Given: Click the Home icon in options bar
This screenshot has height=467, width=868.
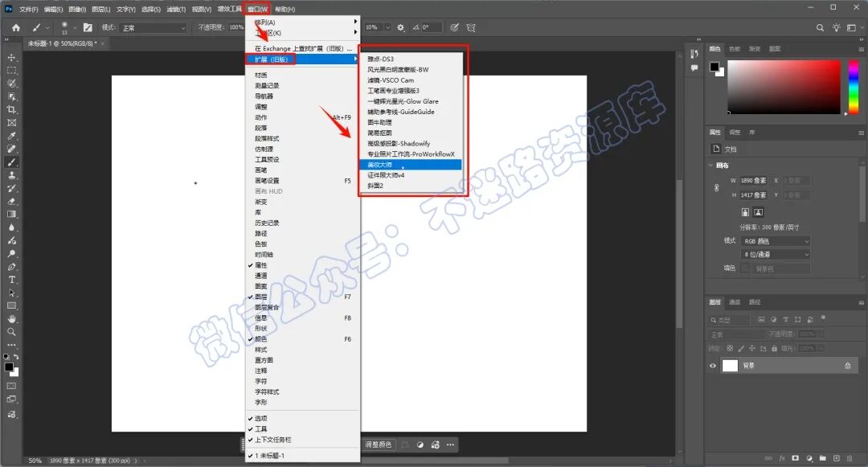Looking at the screenshot, I should (16, 27).
